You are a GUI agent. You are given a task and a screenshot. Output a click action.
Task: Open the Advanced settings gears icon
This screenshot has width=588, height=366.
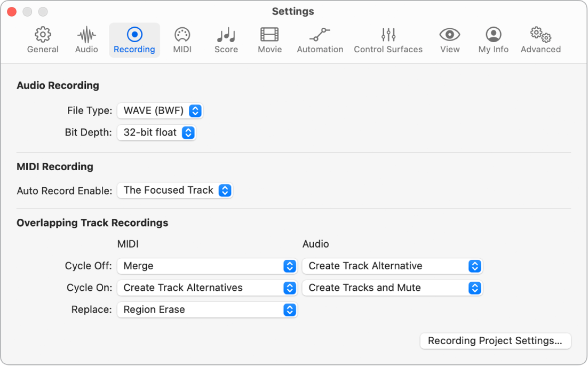tap(541, 36)
